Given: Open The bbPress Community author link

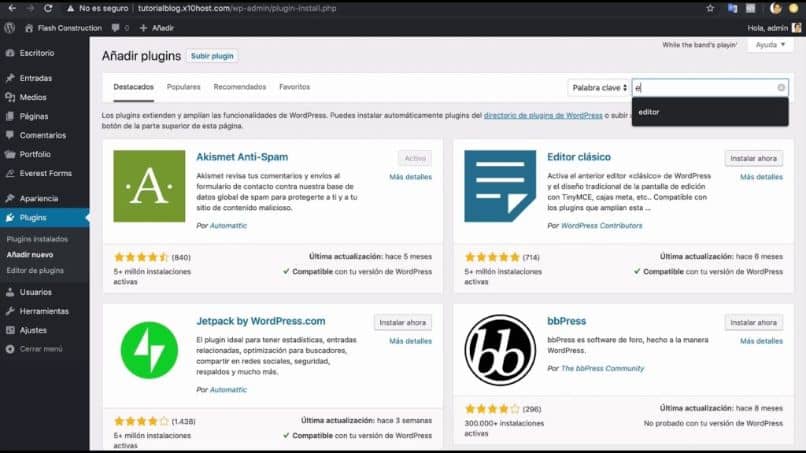Looking at the screenshot, I should (x=602, y=368).
